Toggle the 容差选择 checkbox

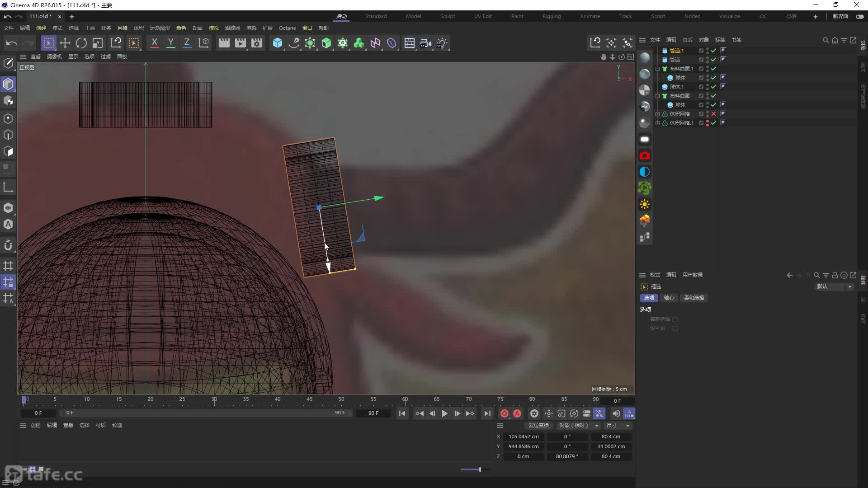[675, 319]
